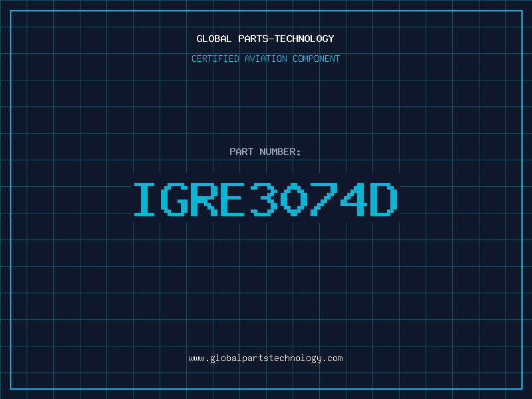
Task: Click the PART NUMBER: label
Action: (265, 152)
